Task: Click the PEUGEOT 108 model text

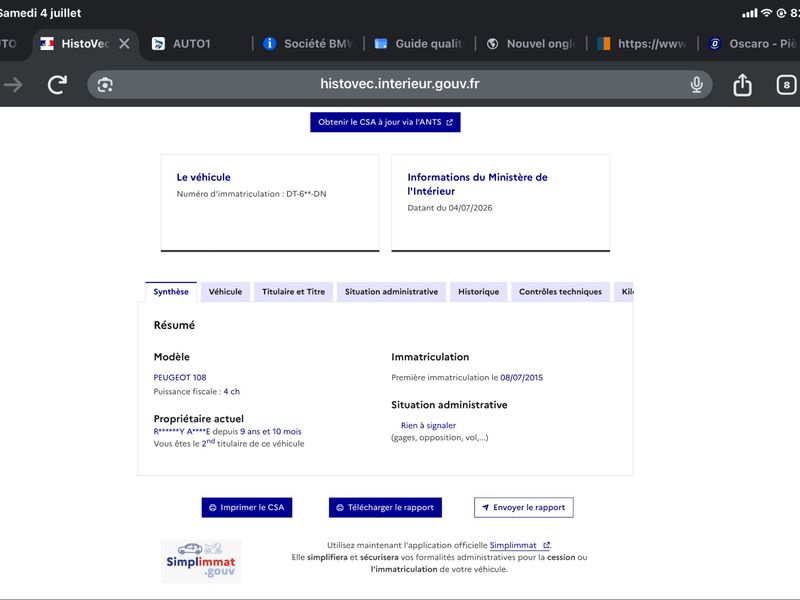Action: [x=180, y=378]
